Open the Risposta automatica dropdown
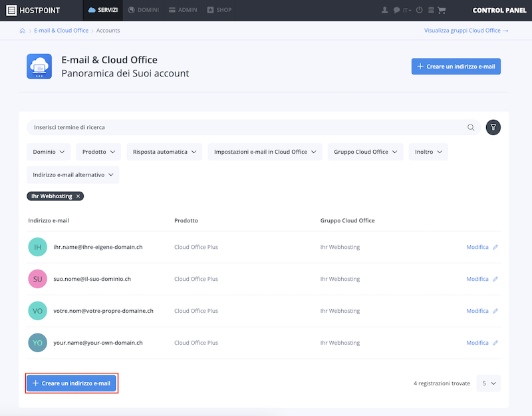The height and width of the screenshot is (416, 532). [x=164, y=152]
